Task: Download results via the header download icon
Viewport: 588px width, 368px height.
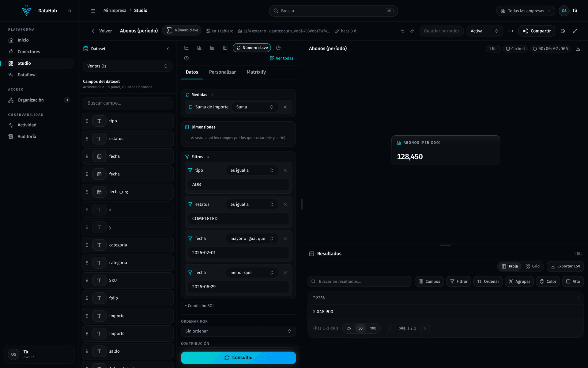Action: pos(578,49)
